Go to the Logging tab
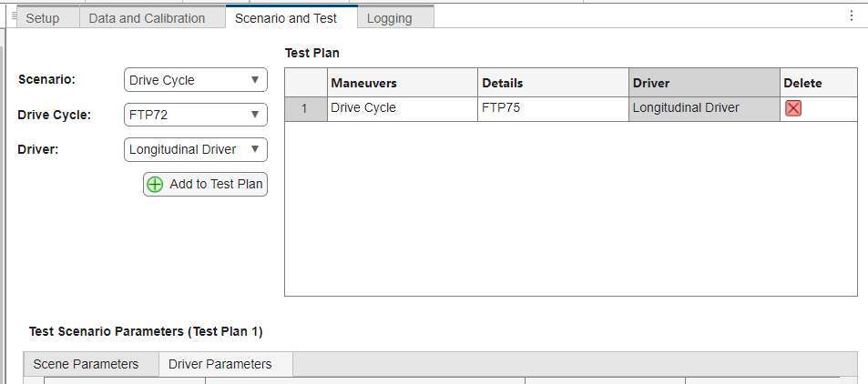868x384 pixels. pos(389,18)
